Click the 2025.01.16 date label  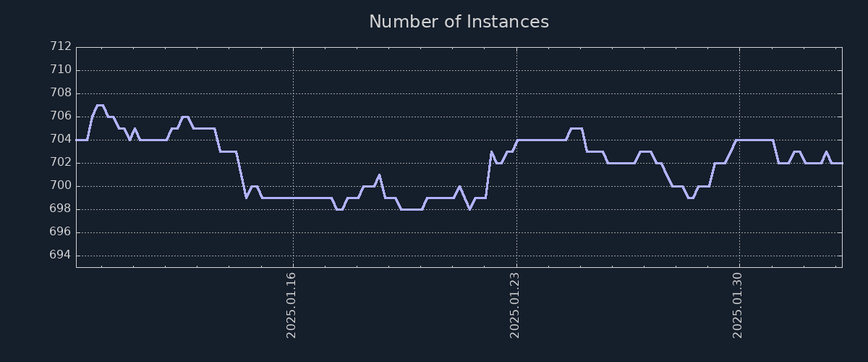[292, 304]
